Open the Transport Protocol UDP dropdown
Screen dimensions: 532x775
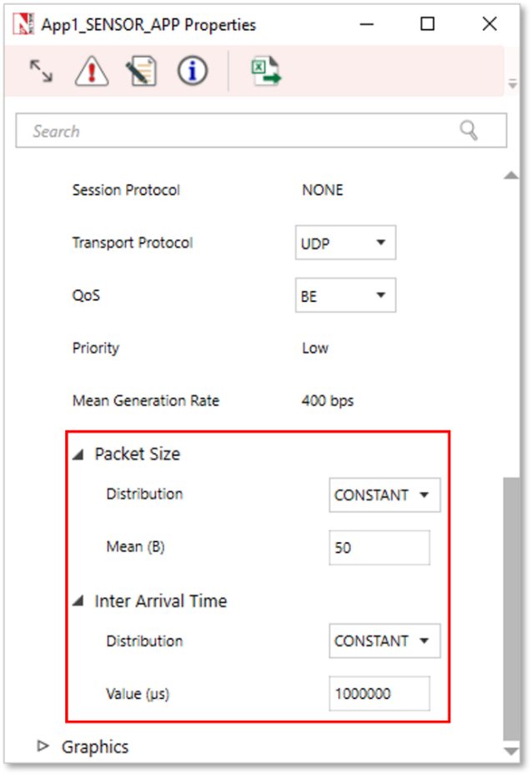[345, 243]
